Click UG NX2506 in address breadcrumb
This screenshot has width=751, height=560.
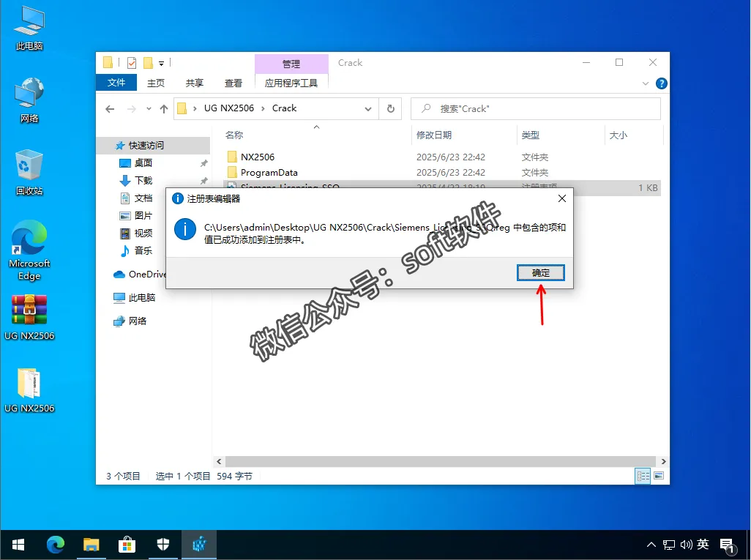tap(229, 108)
